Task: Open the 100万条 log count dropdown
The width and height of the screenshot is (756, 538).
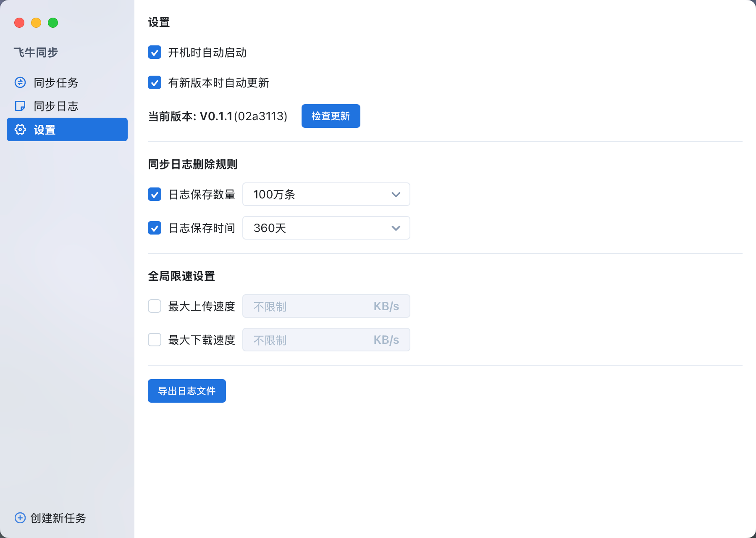Action: [326, 195]
